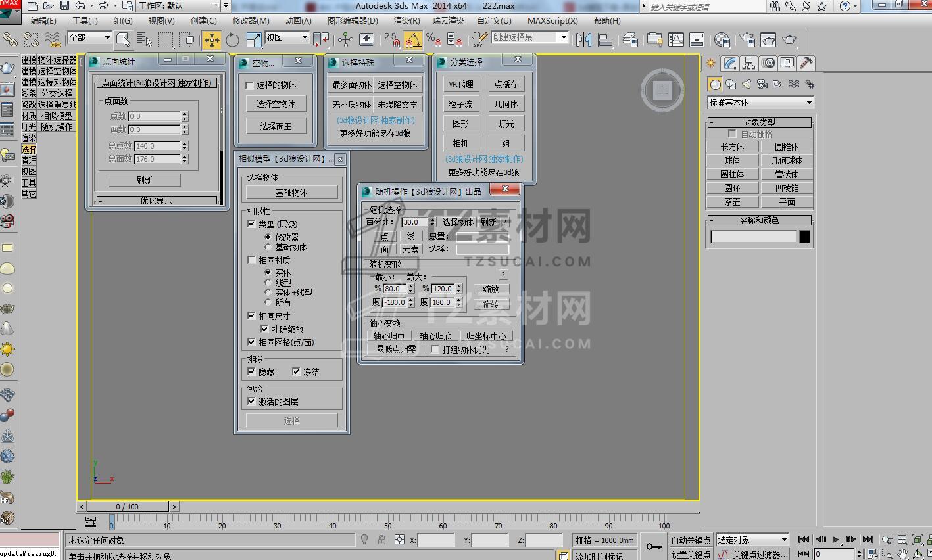Select the Select and Move tool

(211, 40)
